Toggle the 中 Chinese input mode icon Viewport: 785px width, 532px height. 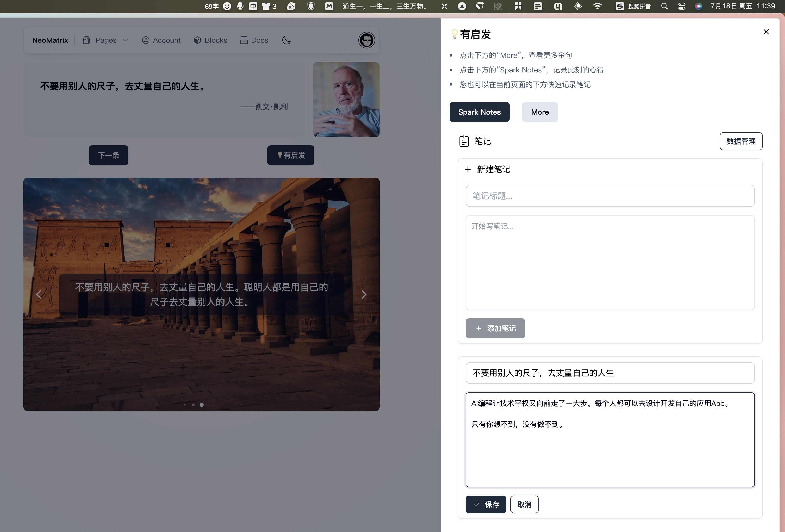click(x=253, y=6)
